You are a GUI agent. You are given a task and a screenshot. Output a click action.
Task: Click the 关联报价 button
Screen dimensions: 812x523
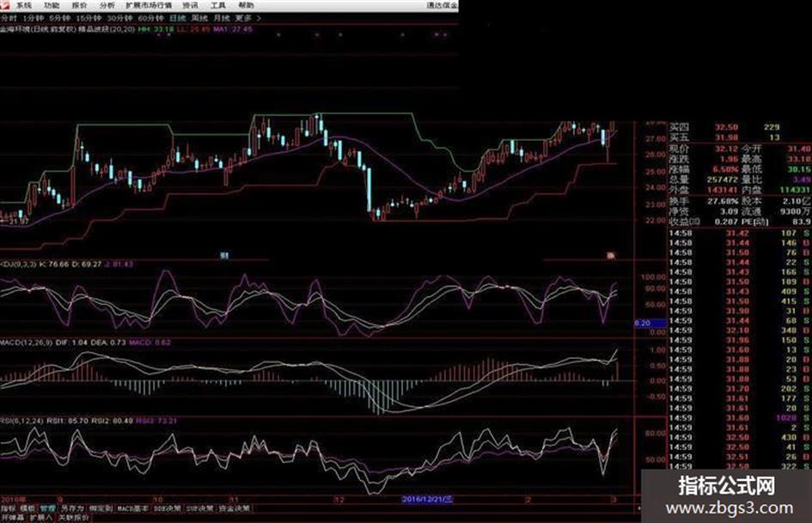pyautogui.click(x=72, y=517)
